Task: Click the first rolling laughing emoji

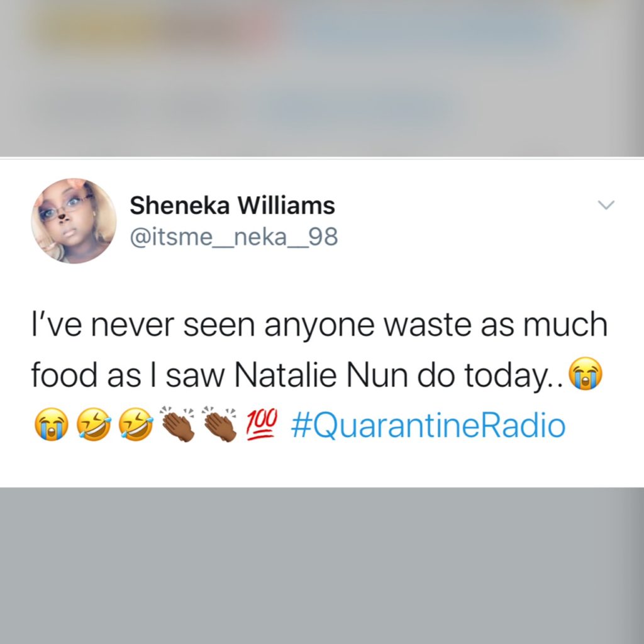Action: coord(94,425)
